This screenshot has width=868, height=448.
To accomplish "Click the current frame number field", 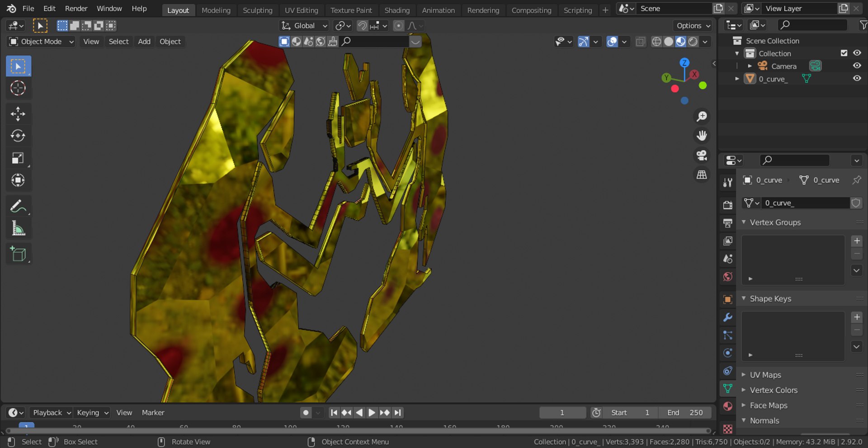I will [x=562, y=412].
